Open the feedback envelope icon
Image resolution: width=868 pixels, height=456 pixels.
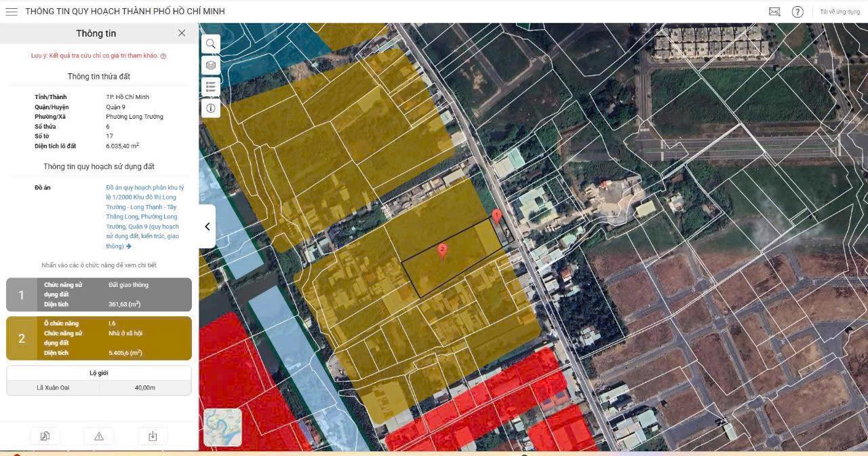coord(774,12)
